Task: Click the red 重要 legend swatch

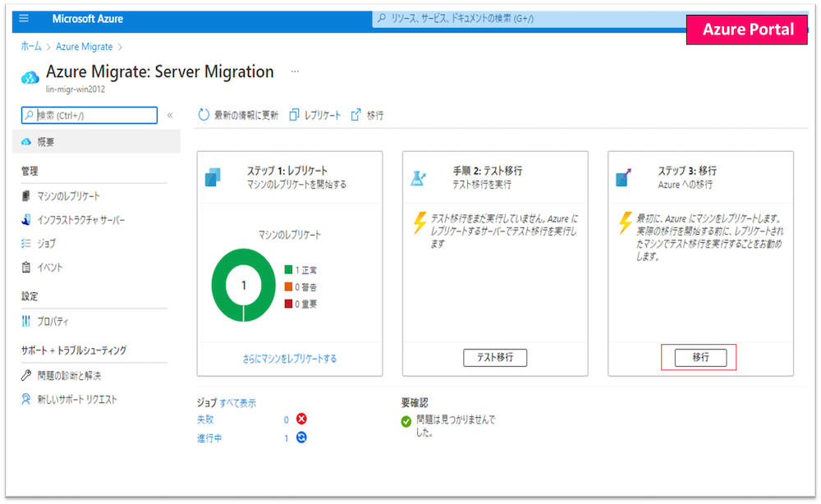Action: point(288,304)
